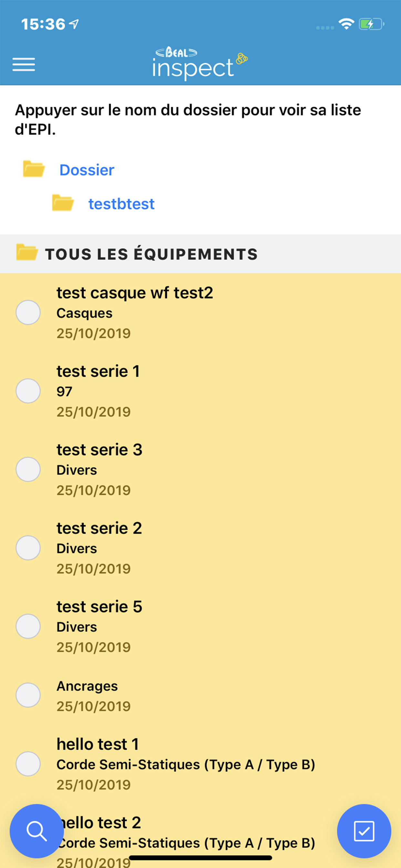Select radio button for Ancrages item

tap(28, 695)
